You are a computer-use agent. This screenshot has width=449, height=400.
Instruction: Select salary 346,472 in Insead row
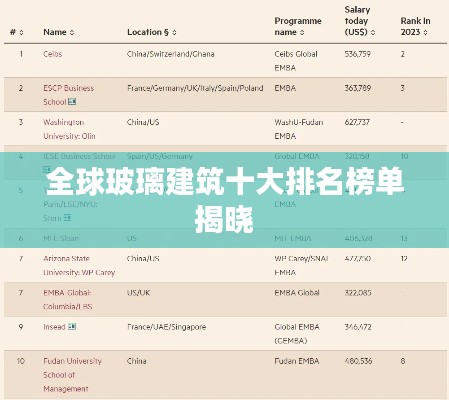358,327
